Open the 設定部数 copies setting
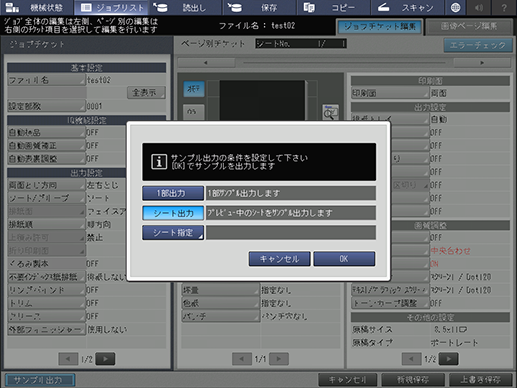The image size is (517, 388). [46, 106]
